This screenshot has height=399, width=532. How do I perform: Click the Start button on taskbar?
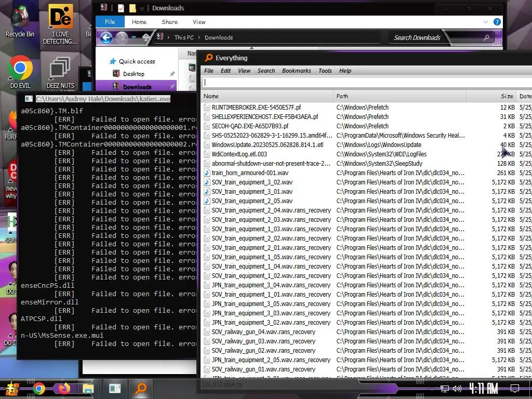(11, 388)
